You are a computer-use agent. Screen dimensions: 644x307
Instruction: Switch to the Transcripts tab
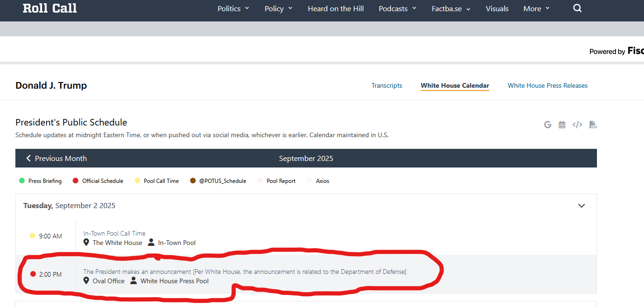[387, 85]
